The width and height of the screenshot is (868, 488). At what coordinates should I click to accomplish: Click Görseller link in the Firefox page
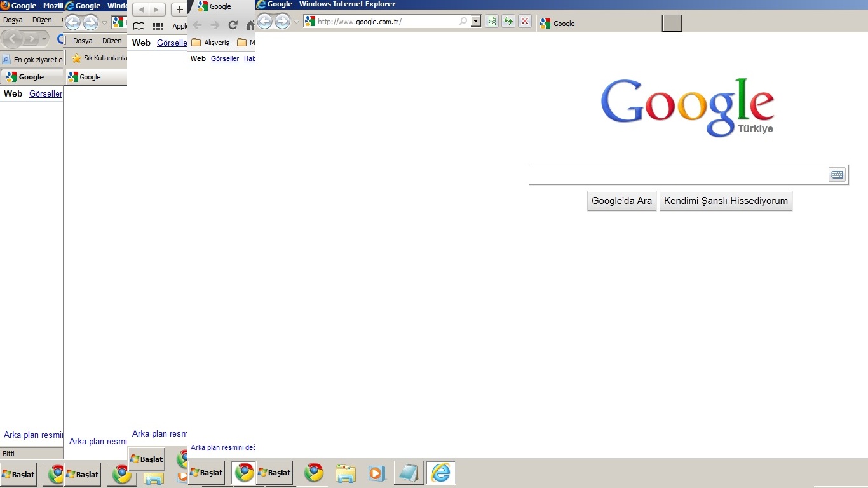pos(46,93)
